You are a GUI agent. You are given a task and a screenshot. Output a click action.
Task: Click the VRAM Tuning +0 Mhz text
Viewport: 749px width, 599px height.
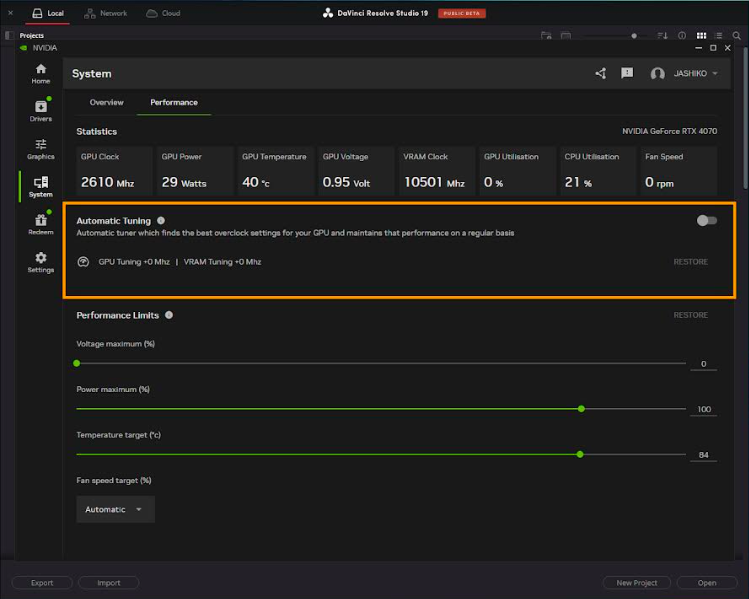(x=222, y=262)
